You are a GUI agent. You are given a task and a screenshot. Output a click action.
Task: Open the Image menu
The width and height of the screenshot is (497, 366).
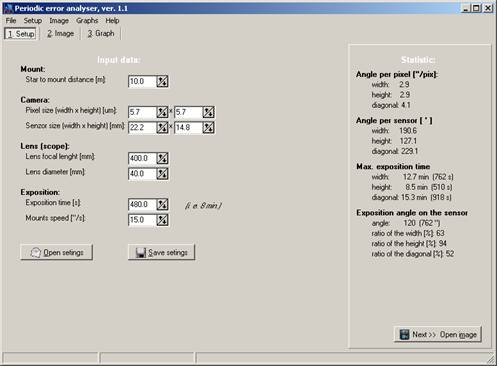pyautogui.click(x=59, y=21)
